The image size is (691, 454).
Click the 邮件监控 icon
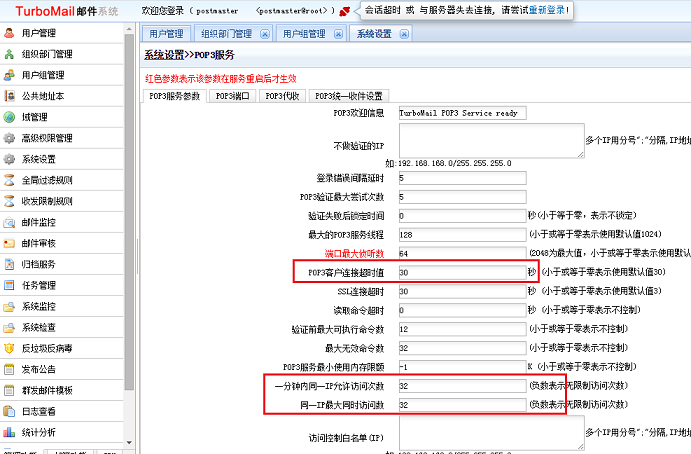(9, 222)
